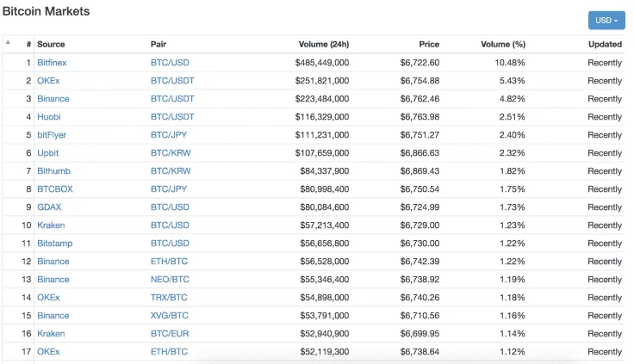Viewport: 634px width, 364px height.
Task: Sort by the Updated column header
Action: 605,45
